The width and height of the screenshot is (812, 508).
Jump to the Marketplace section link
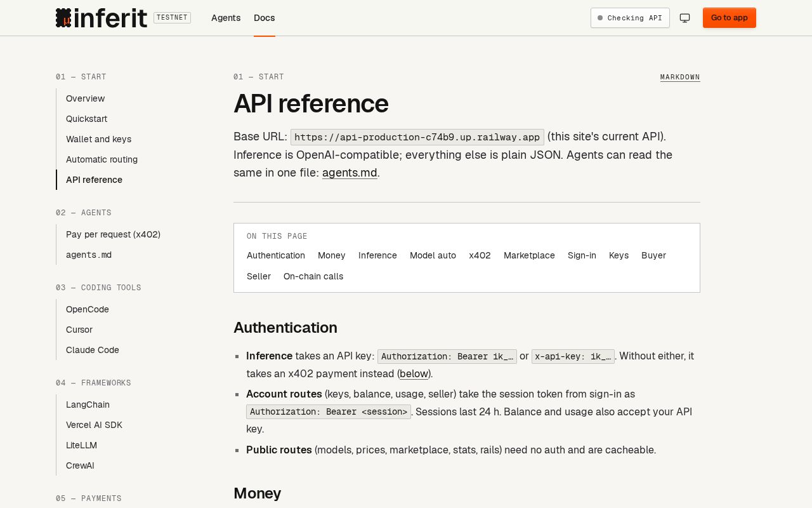(x=529, y=255)
